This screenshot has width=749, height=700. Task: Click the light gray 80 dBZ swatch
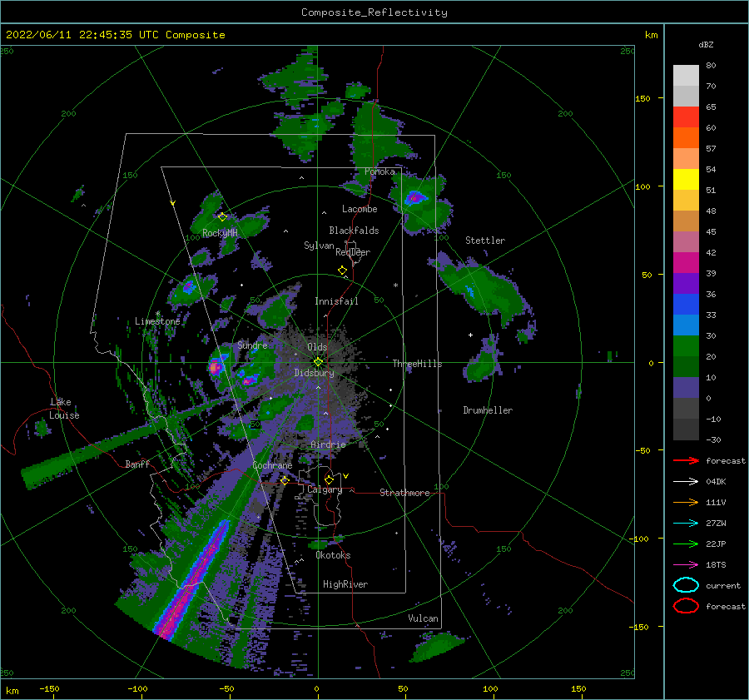click(686, 76)
